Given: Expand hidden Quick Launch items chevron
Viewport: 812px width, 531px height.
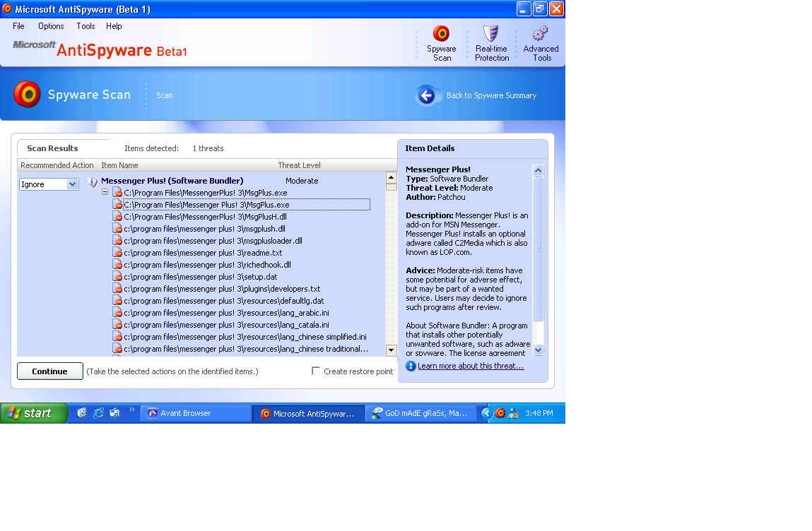Looking at the screenshot, I should 131,410.
